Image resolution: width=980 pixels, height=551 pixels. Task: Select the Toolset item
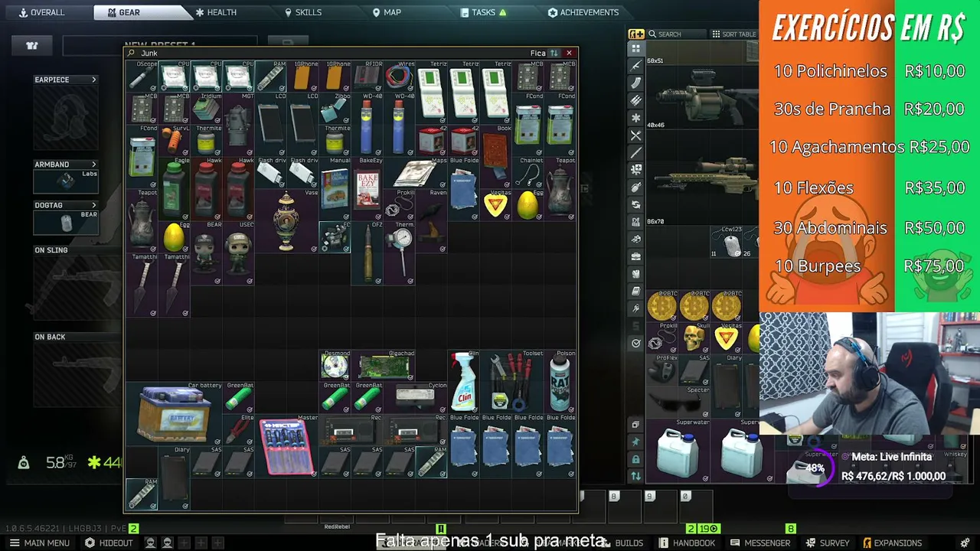(x=511, y=382)
